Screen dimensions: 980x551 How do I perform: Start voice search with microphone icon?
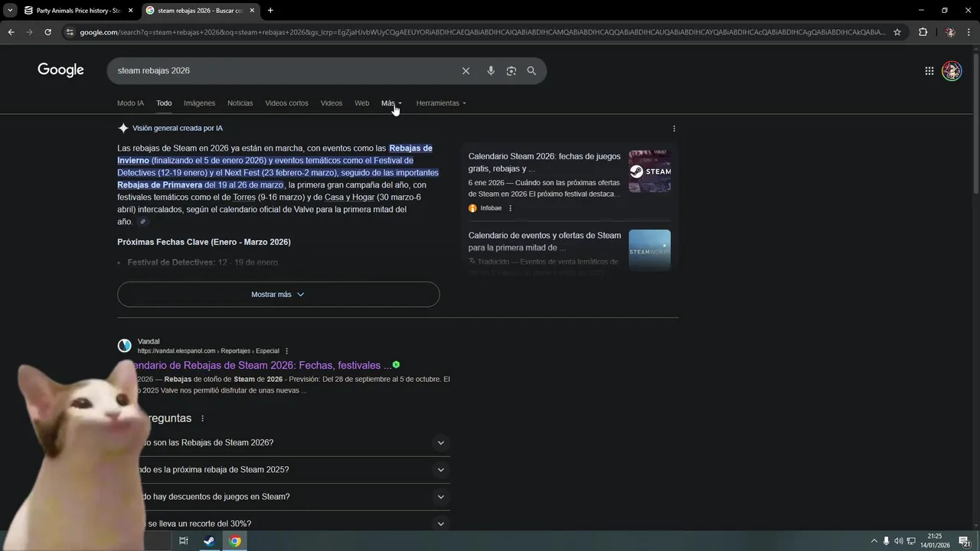coord(491,70)
